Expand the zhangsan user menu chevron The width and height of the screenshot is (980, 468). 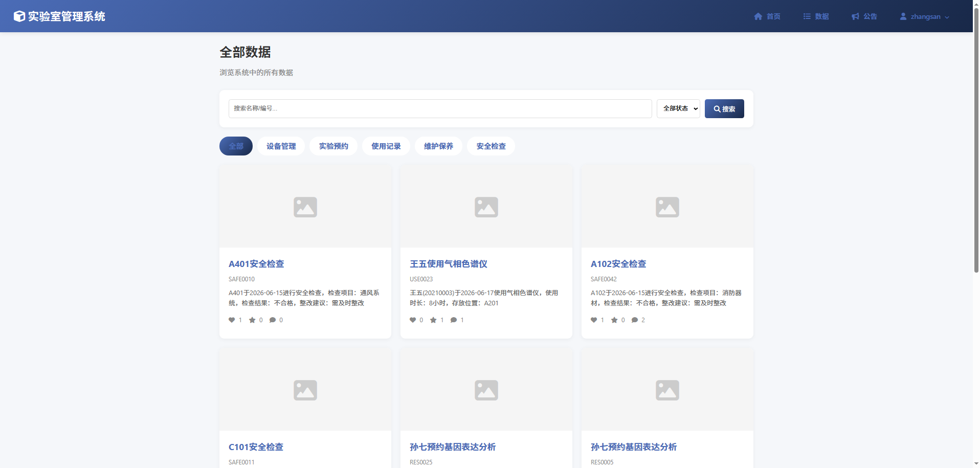[x=947, y=17]
